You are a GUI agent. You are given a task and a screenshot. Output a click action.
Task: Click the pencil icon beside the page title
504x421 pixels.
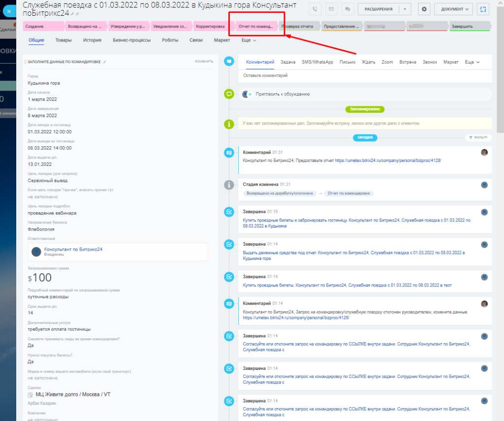[x=73, y=14]
